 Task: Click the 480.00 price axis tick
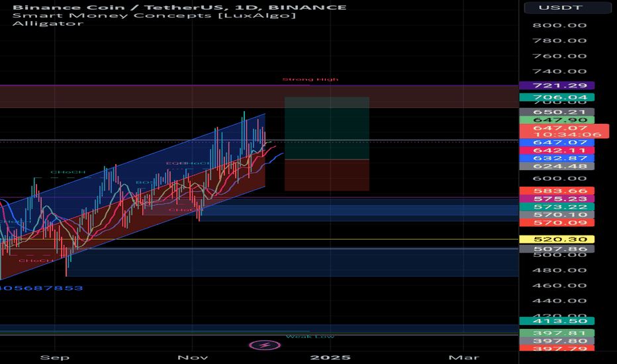(x=559, y=270)
